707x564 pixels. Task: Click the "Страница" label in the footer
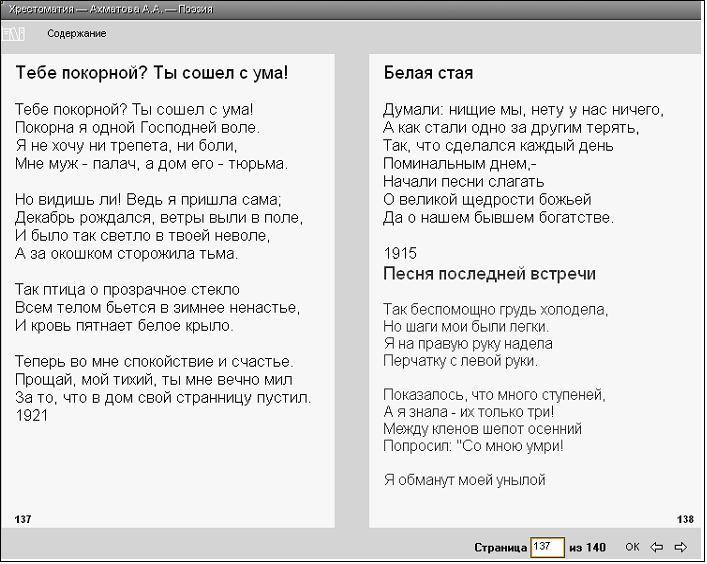tap(500, 547)
